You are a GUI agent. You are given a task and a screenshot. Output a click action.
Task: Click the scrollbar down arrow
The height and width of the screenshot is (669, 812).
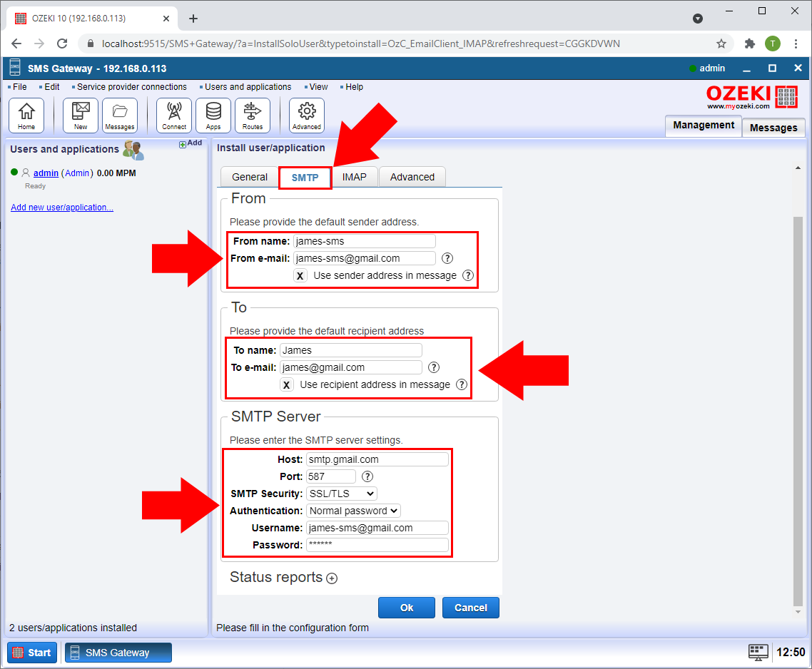[798, 612]
